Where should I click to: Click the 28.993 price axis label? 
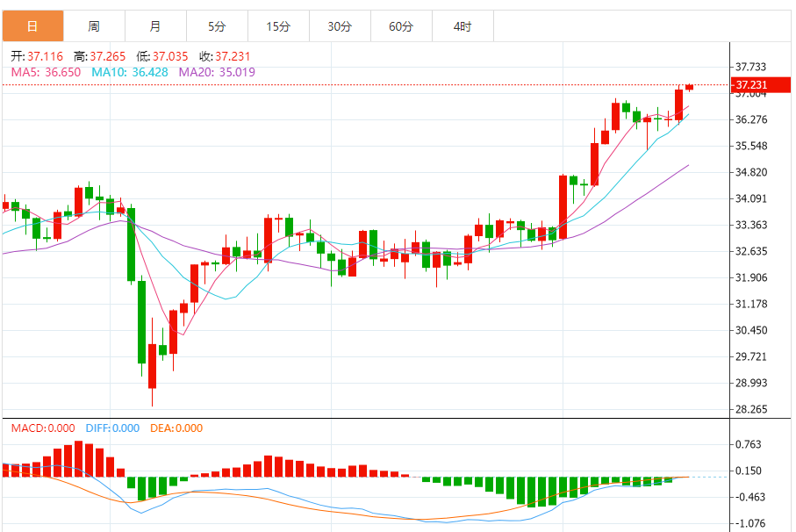pyautogui.click(x=751, y=384)
